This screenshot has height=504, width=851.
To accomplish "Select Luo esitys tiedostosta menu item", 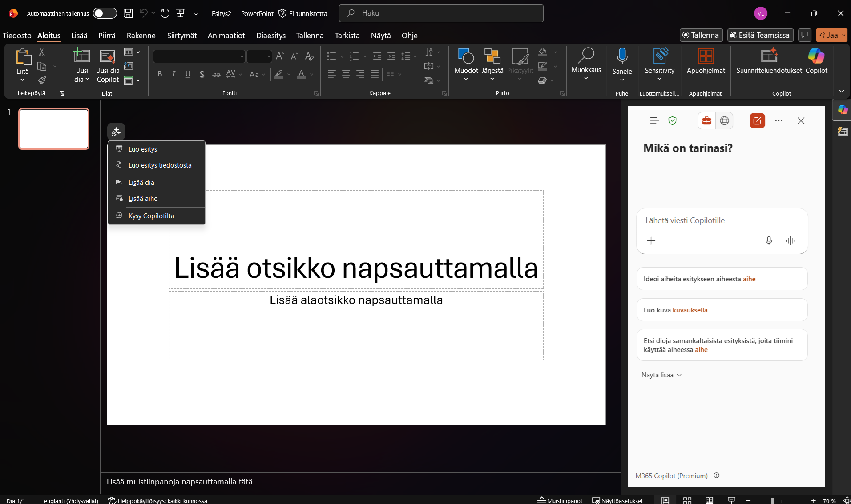I will (160, 165).
